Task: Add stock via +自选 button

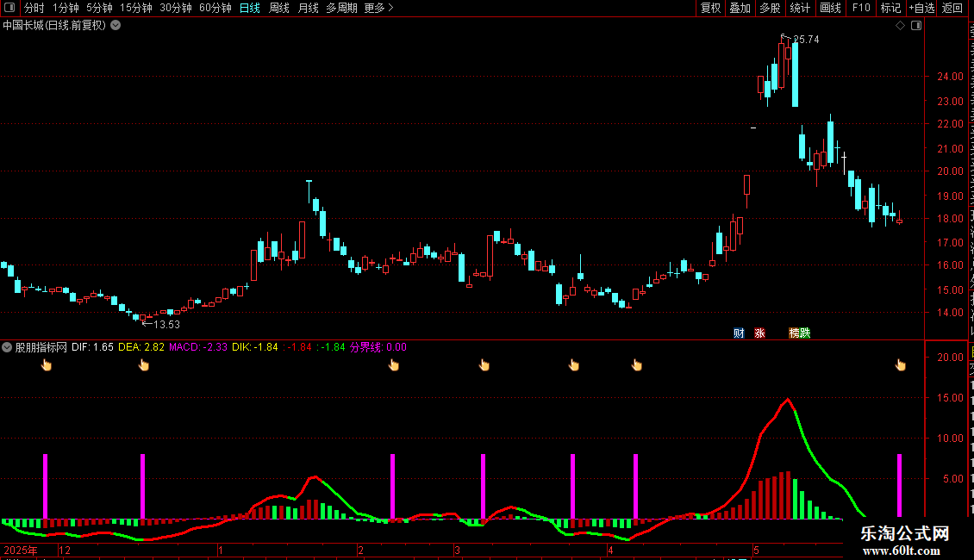Action: (921, 8)
